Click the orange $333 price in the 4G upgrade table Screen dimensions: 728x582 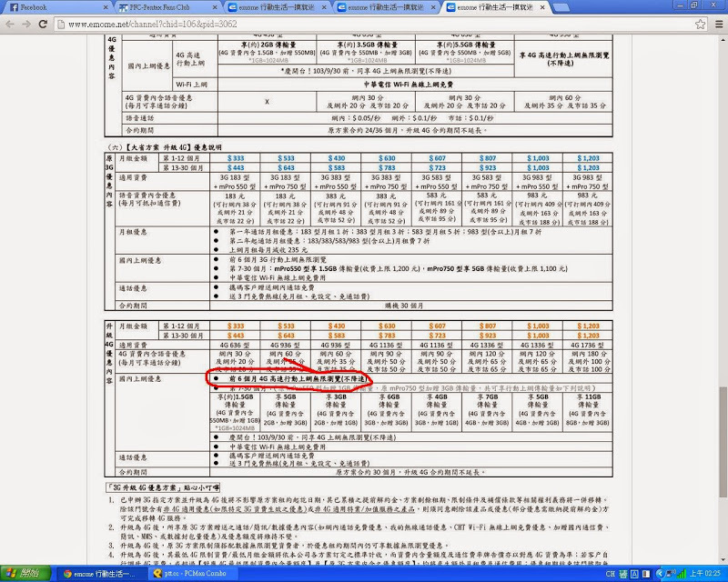coord(236,326)
